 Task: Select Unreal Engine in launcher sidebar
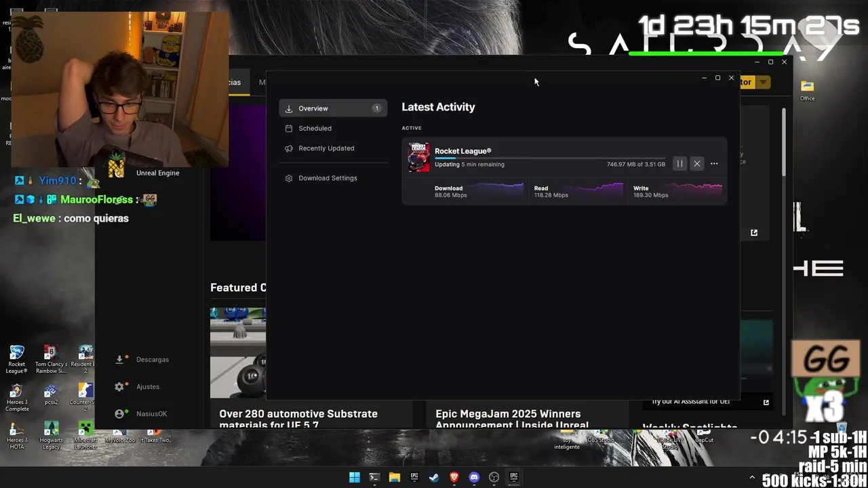pos(157,173)
